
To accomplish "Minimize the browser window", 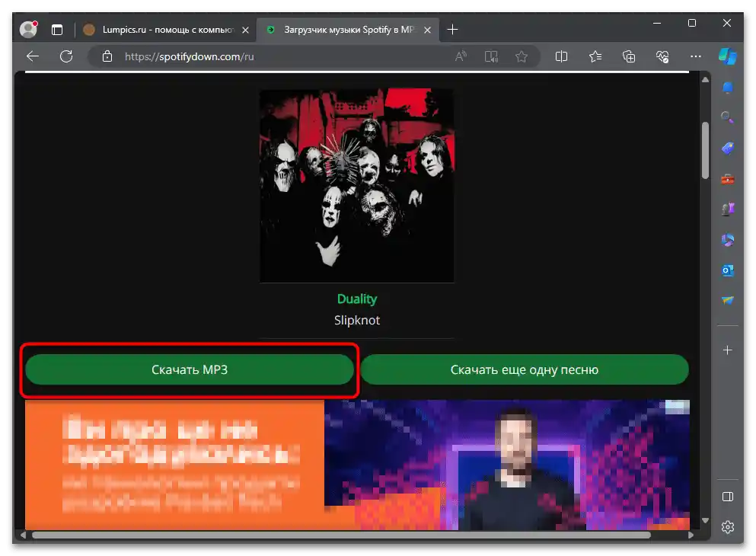I will point(657,23).
